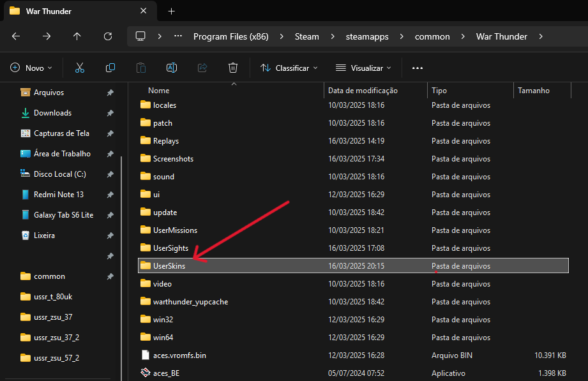This screenshot has height=381, width=588.
Task: Unpin Arquivos using its pin icon
Action: click(110, 93)
